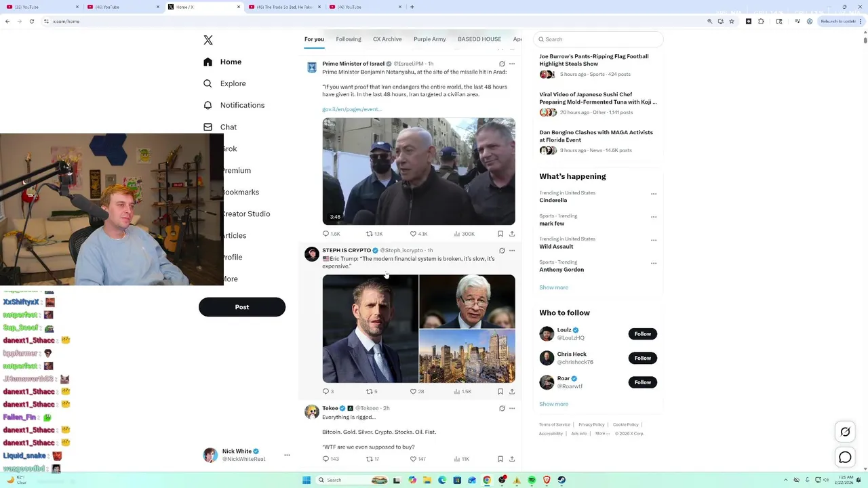Click the Post button
Screen dimensions: 868x488
coord(242,307)
